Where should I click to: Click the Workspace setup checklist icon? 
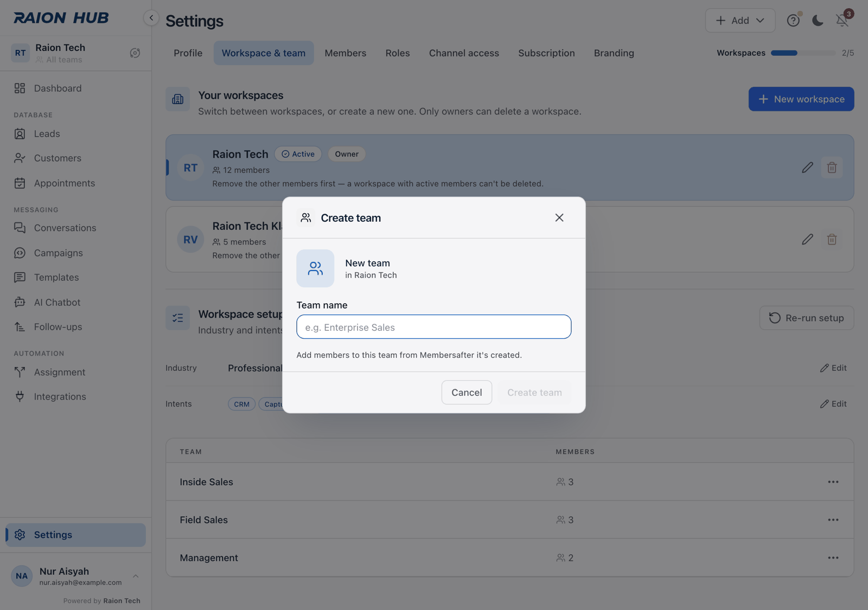click(x=178, y=318)
